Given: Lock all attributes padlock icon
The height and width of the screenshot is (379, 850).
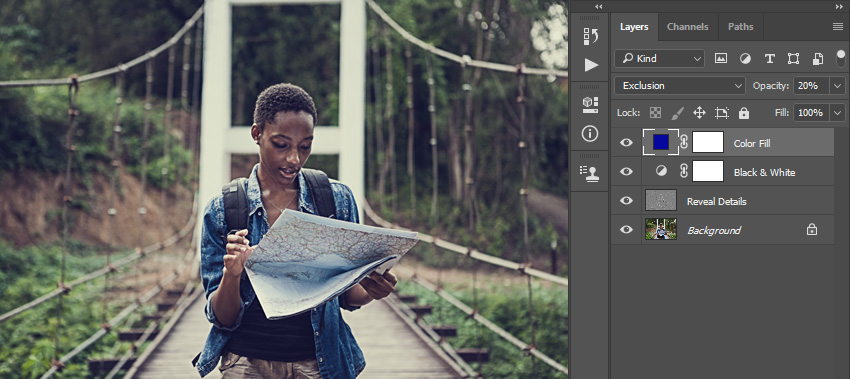Looking at the screenshot, I should coord(744,113).
